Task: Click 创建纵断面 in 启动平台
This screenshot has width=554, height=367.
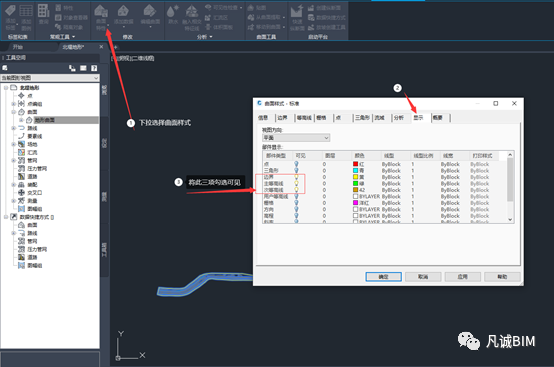Action: click(324, 7)
